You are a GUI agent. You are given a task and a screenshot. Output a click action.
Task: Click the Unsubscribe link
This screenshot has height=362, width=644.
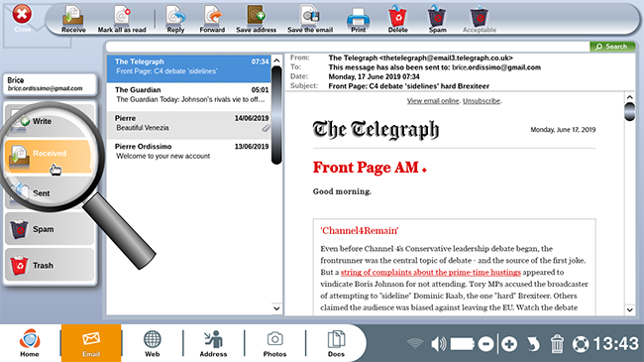point(482,101)
